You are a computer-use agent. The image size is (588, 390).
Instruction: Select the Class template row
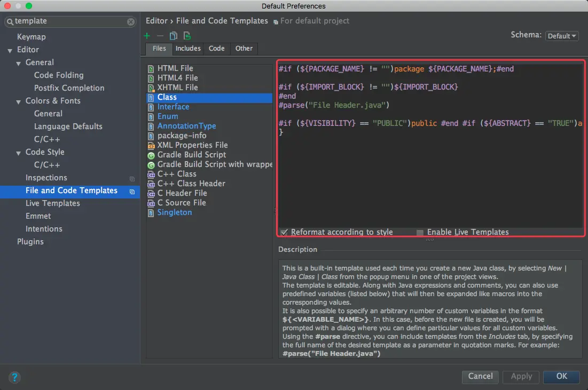[x=209, y=98]
